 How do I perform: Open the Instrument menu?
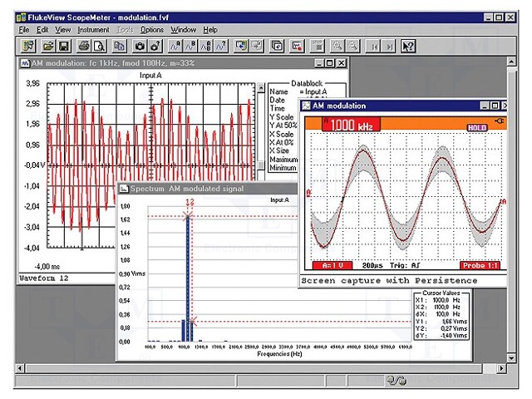coord(94,29)
